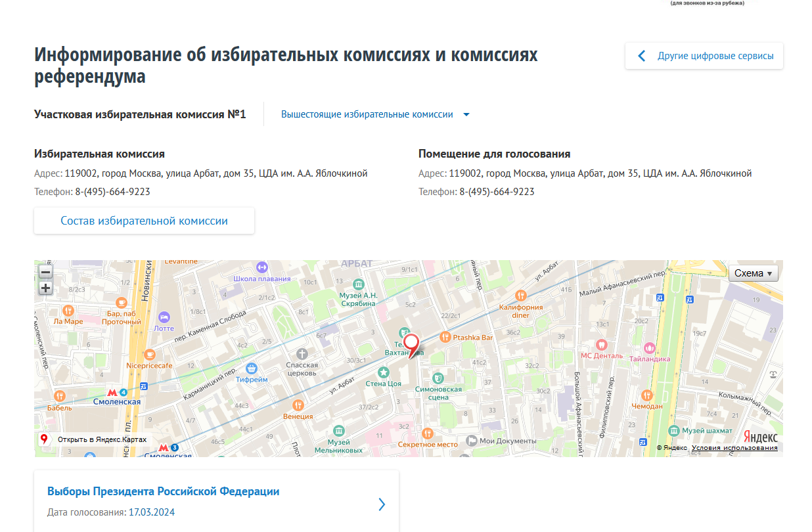812x532 pixels.
Task: Click the Помещение для голосования heading
Action: click(x=495, y=154)
